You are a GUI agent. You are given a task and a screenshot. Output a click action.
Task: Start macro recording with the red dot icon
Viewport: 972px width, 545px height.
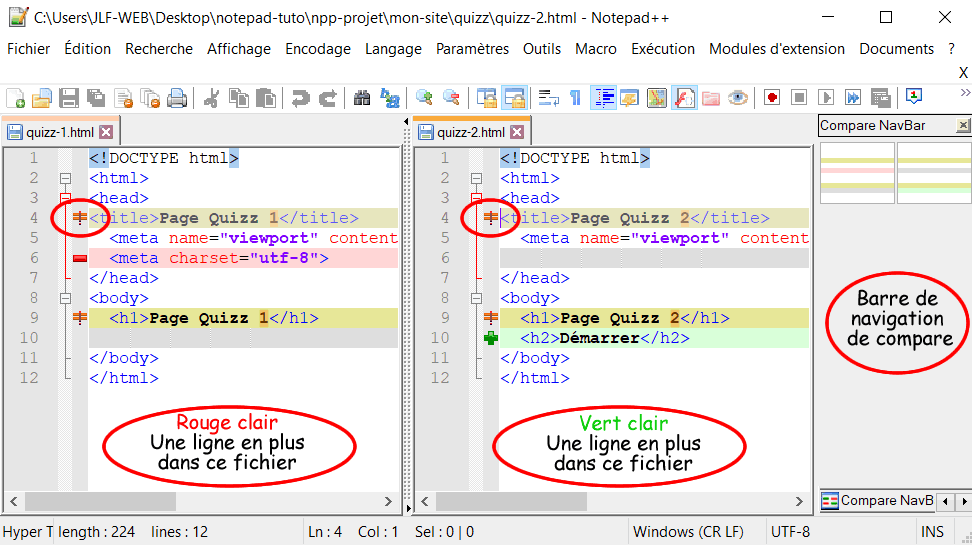[772, 98]
